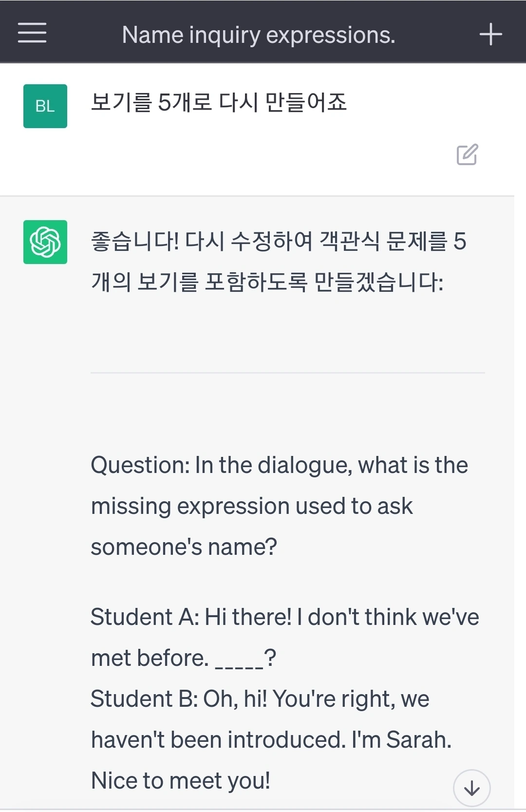Viewport: 526px width, 812px height.
Task: Click the text someone's name?
Action: (x=184, y=547)
